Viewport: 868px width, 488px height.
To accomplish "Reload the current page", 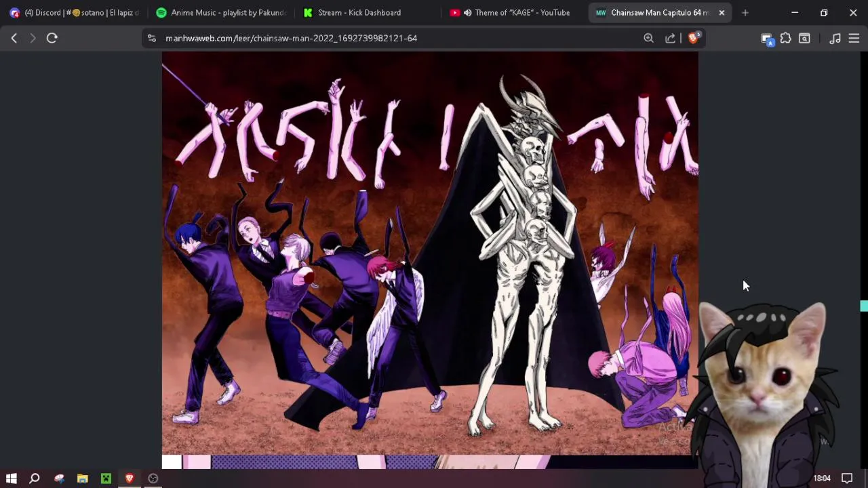I will (x=52, y=38).
